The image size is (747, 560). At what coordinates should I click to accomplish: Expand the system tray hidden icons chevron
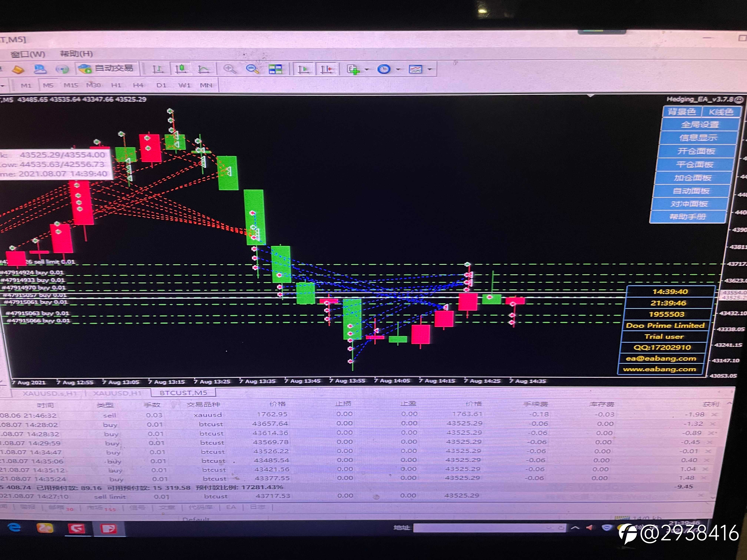click(575, 528)
